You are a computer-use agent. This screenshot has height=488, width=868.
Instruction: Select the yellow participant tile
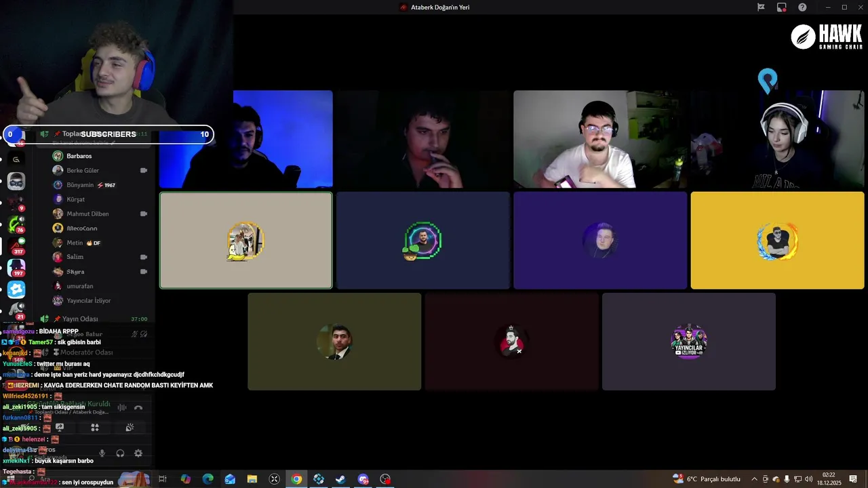(x=777, y=241)
